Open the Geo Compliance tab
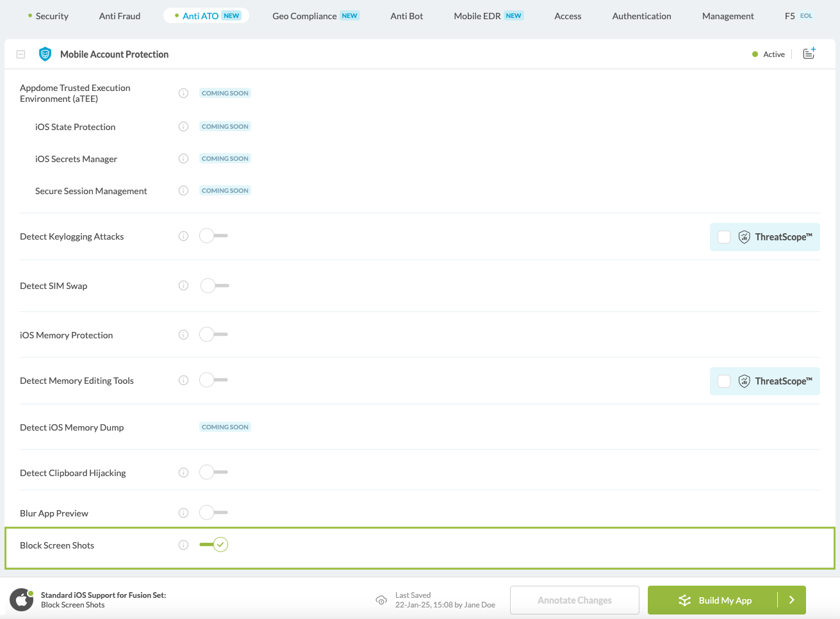This screenshot has width=840, height=619. 304,16
